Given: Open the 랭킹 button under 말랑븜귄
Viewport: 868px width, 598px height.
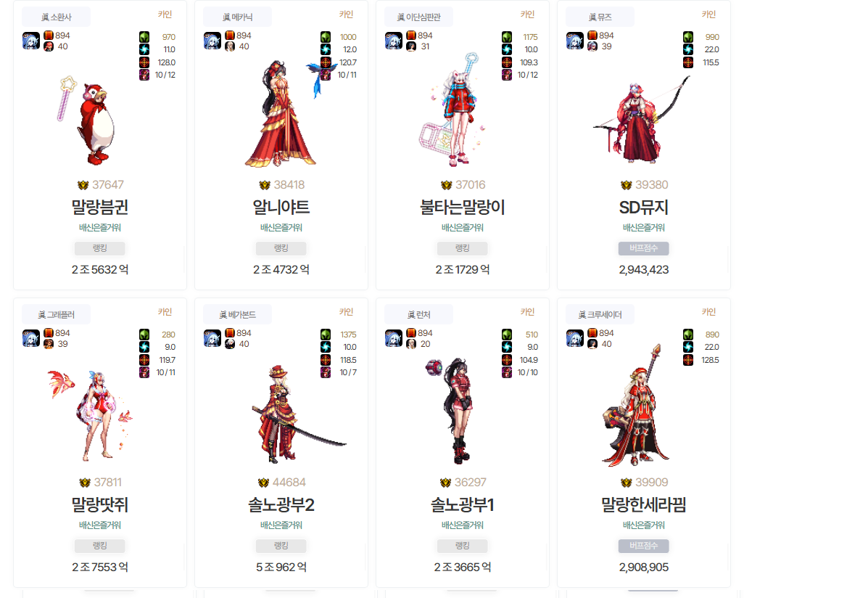Looking at the screenshot, I should click(x=100, y=248).
